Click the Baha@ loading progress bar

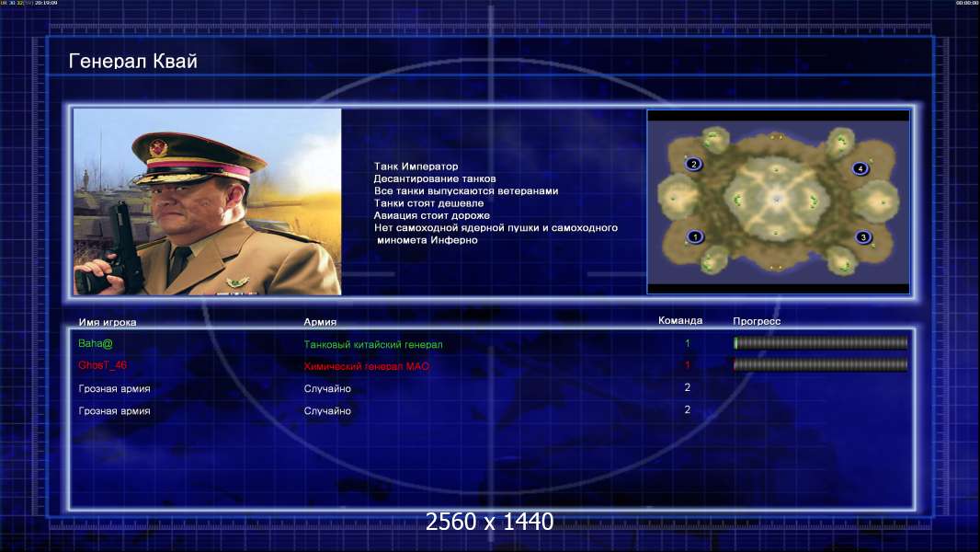coord(821,342)
